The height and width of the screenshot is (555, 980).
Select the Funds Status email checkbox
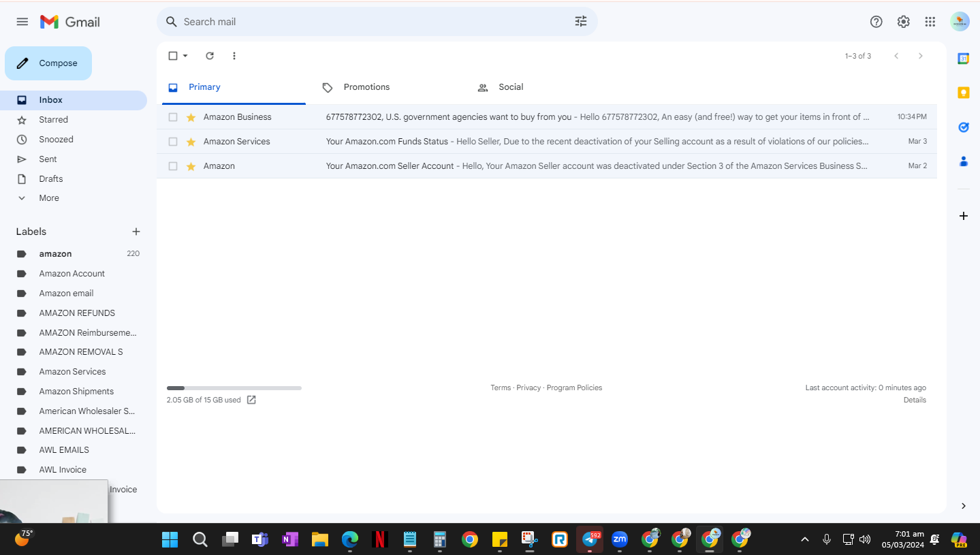pos(173,142)
